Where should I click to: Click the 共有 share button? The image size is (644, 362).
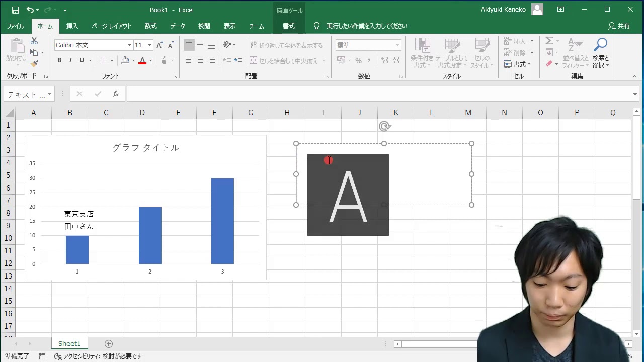pyautogui.click(x=619, y=26)
